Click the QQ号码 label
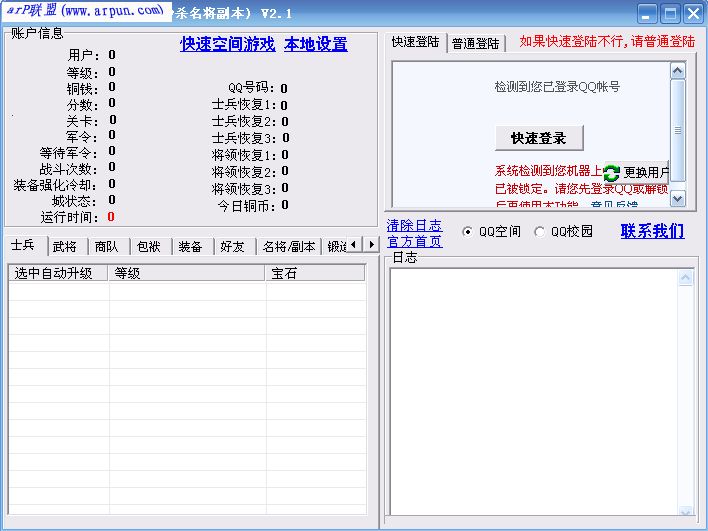The image size is (708, 531). (x=252, y=87)
